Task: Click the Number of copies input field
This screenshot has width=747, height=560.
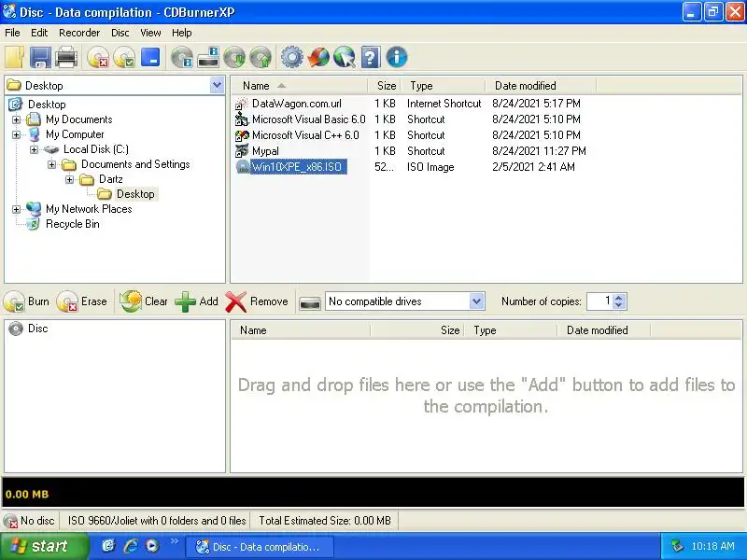Action: [600, 301]
